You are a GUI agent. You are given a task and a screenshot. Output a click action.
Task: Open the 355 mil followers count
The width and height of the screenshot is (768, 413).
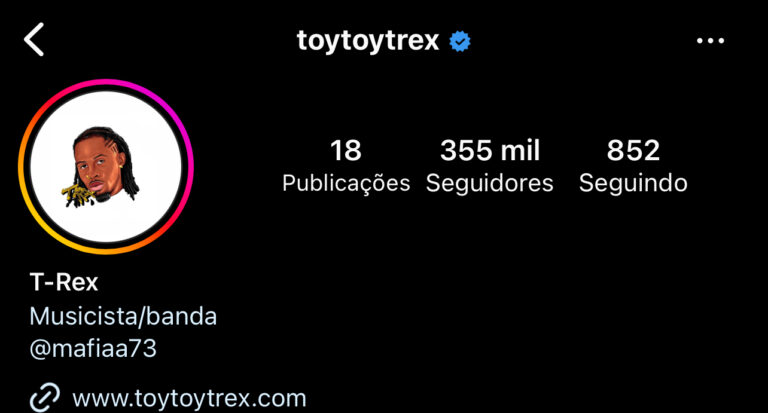(490, 150)
